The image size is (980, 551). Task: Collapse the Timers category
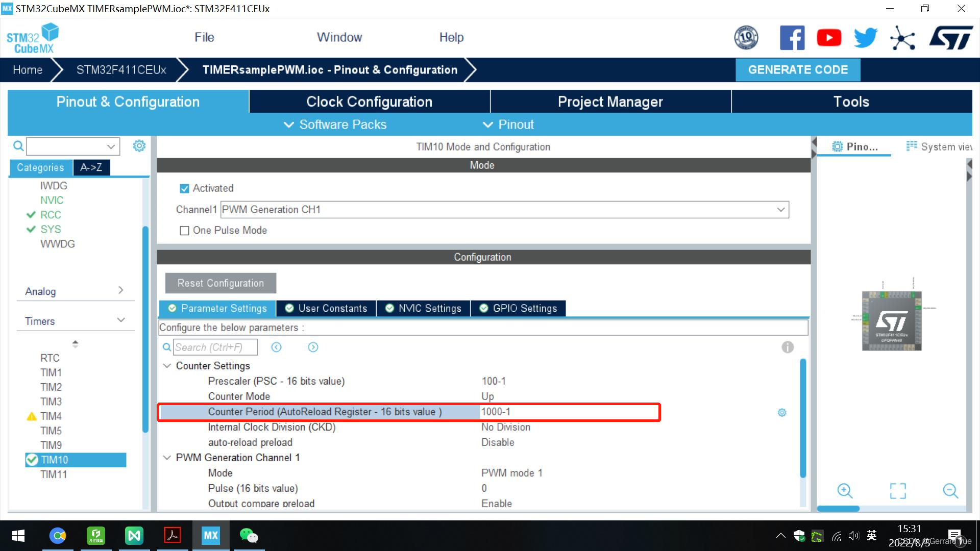tap(75, 321)
